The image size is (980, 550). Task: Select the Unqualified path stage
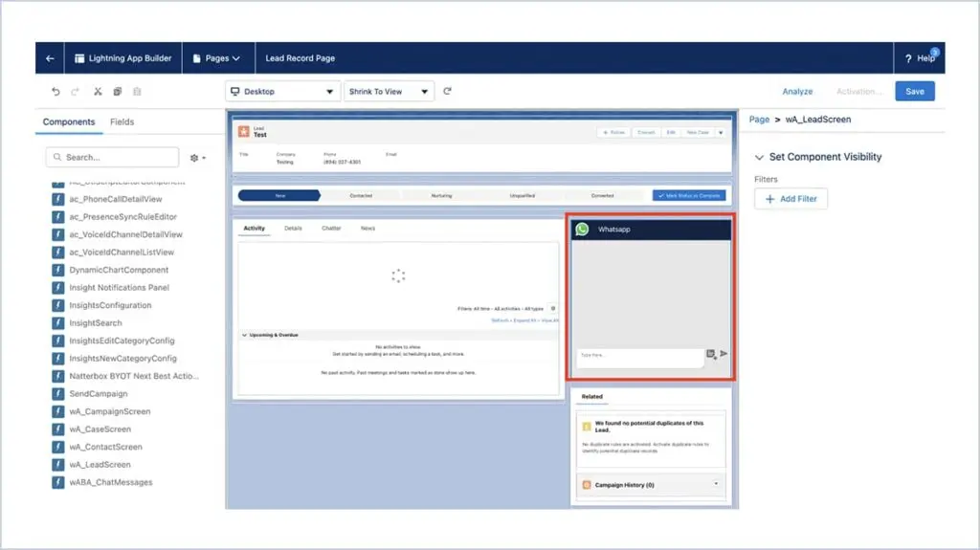coord(522,196)
